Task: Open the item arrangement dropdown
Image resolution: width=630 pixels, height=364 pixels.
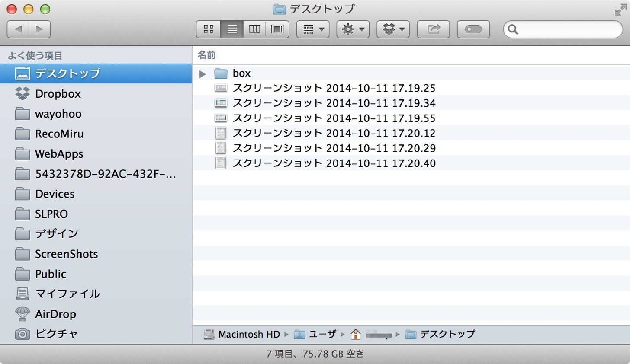Action: 313,29
